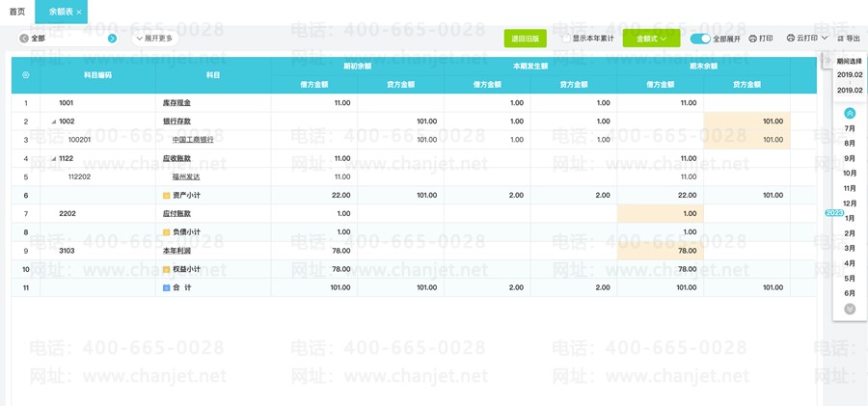
Task: Close the 余额表 tab
Action: point(79,13)
